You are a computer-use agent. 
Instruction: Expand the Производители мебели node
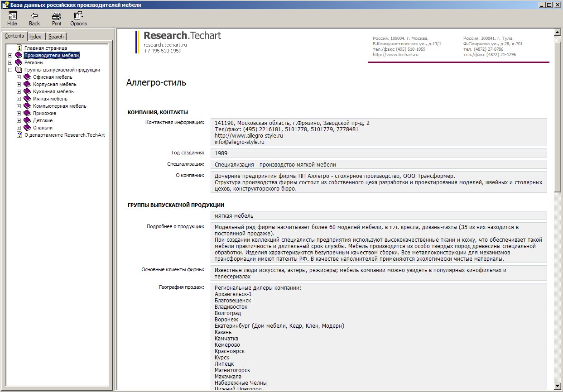[x=10, y=55]
